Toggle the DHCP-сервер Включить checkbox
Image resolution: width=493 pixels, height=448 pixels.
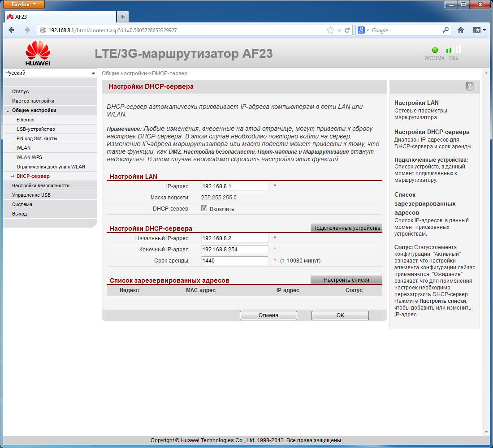[x=204, y=208]
